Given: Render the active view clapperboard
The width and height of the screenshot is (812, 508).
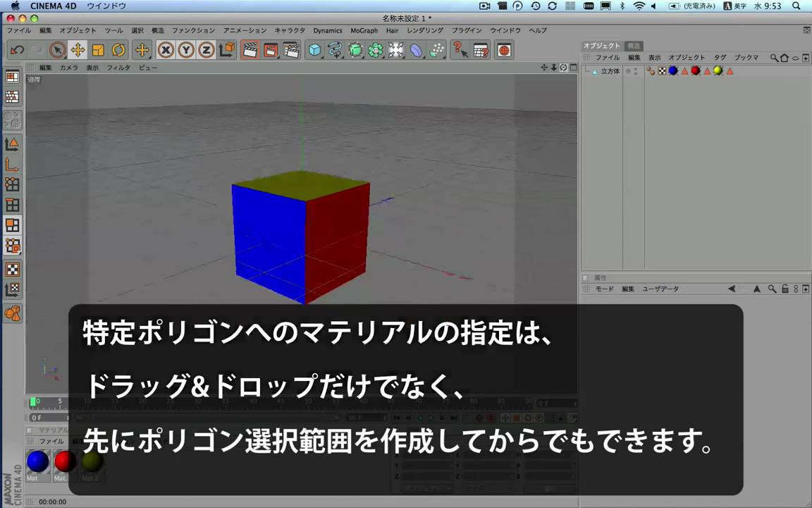Looking at the screenshot, I should [250, 50].
